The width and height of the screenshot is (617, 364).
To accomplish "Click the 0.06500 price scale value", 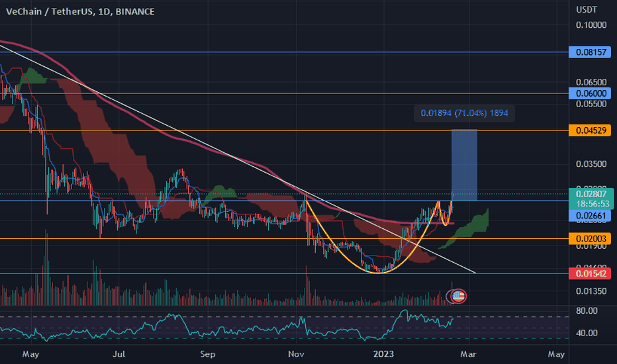I will coord(591,82).
